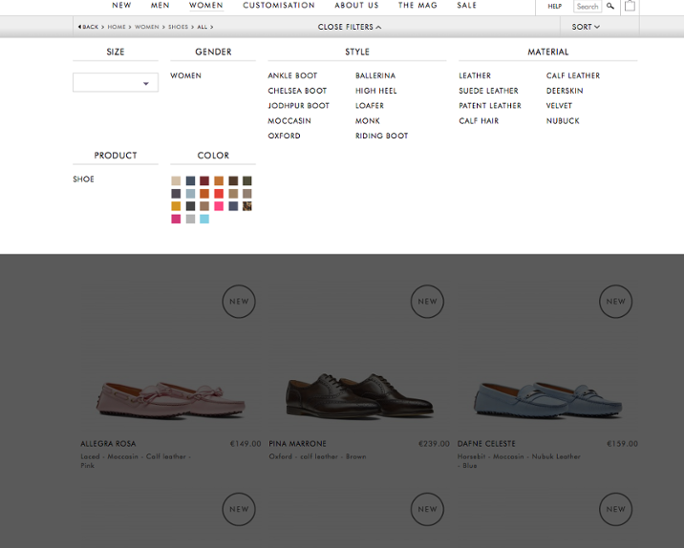The image size is (684, 548).
Task: Expand the SORT dropdown
Action: pyautogui.click(x=585, y=27)
